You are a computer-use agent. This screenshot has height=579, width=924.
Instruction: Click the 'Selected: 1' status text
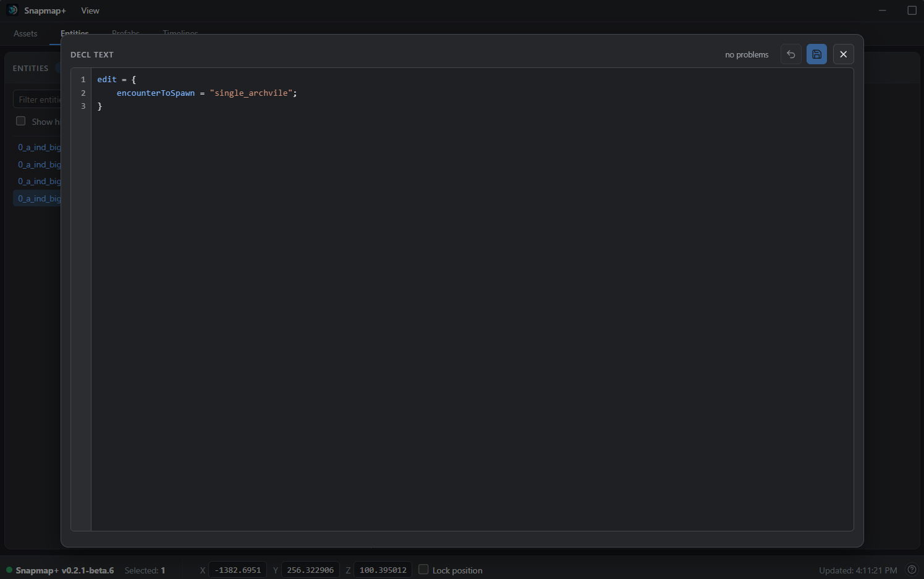pos(145,570)
